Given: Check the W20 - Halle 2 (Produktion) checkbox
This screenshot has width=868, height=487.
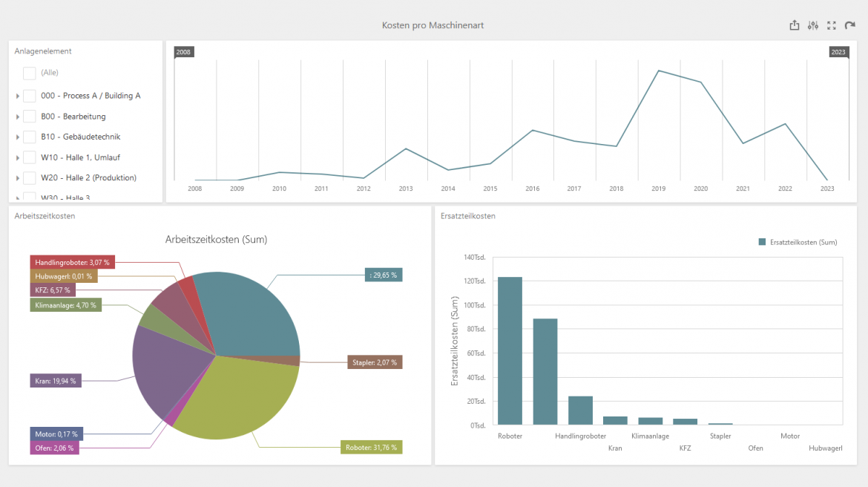Looking at the screenshot, I should pos(29,177).
